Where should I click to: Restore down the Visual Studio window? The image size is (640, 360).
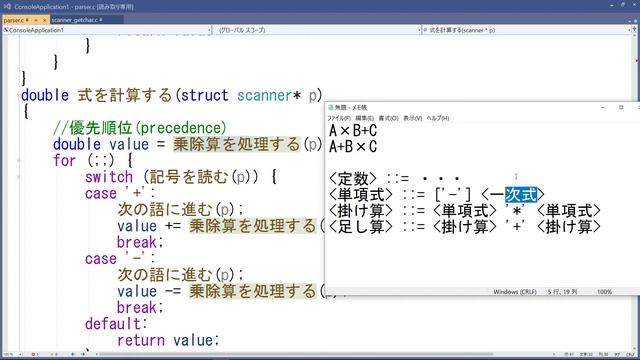tap(623, 5)
